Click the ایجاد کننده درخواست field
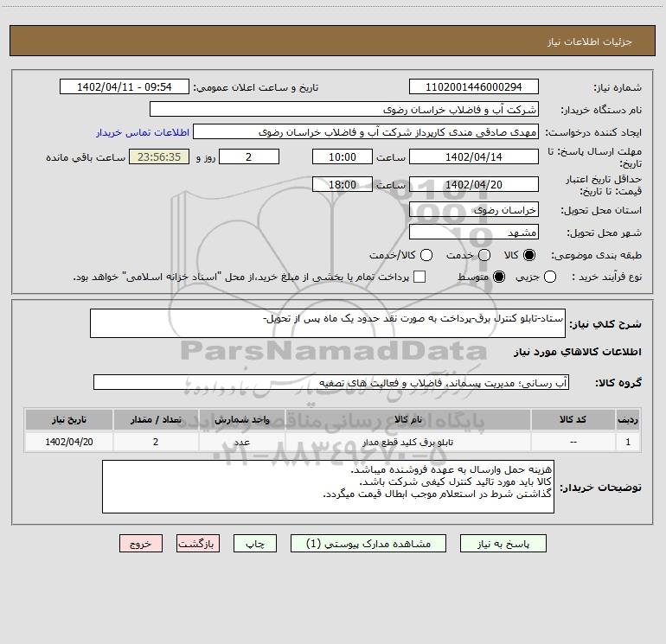This screenshot has width=666, height=644. [x=366, y=132]
